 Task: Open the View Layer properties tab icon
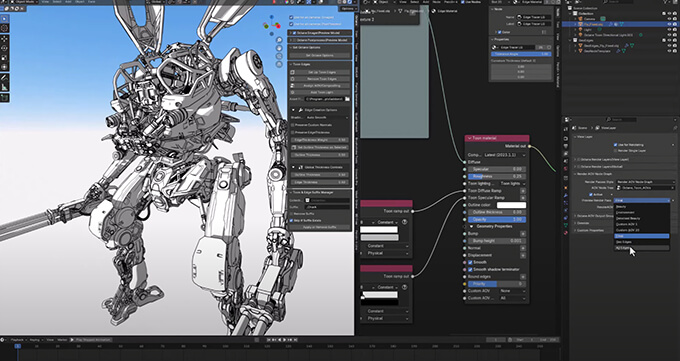pos(566,154)
